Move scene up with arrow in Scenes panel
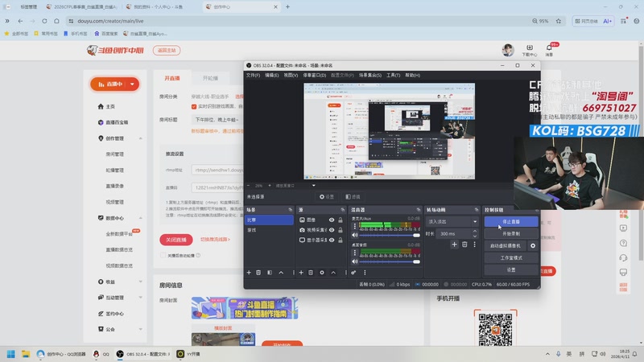 pyautogui.click(x=281, y=273)
